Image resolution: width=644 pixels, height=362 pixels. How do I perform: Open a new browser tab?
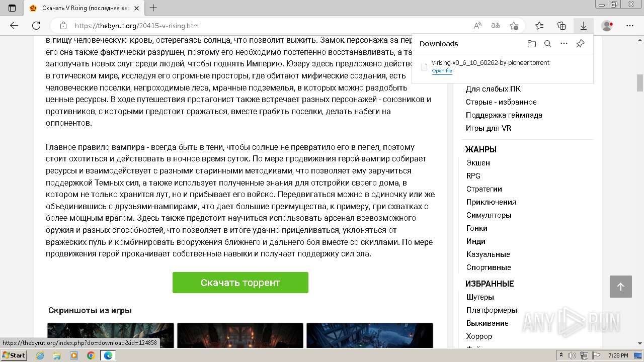pos(153,8)
